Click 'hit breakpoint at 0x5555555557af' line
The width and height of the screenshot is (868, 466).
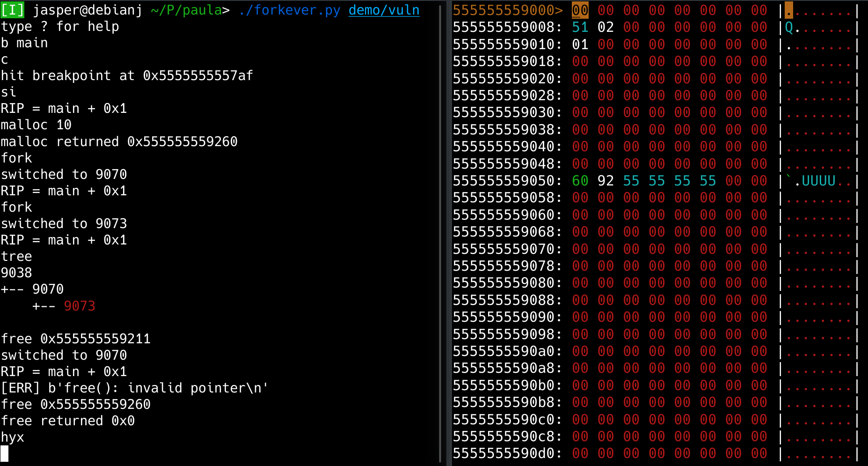(127, 76)
